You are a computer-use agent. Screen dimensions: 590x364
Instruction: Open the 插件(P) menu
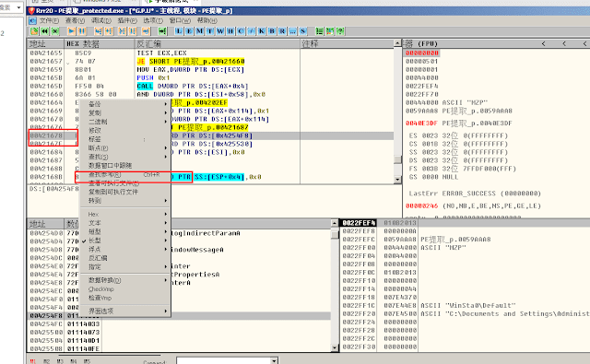coord(127,20)
